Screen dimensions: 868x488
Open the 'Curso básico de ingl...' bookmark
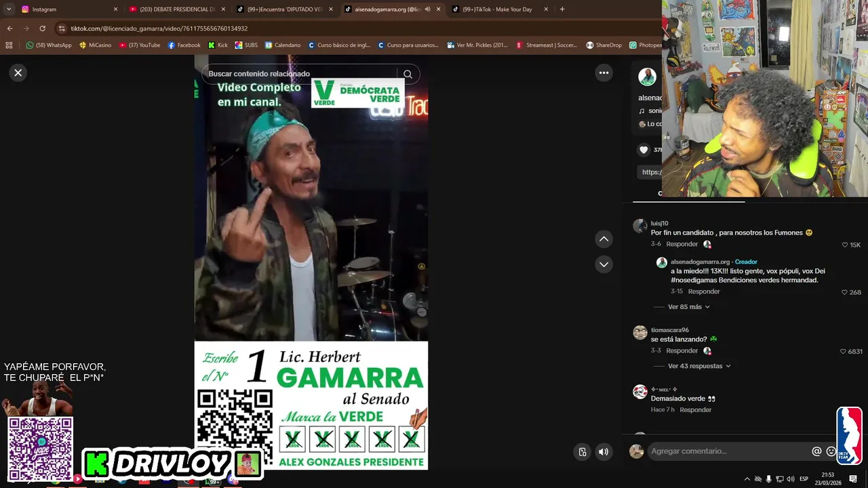point(339,45)
